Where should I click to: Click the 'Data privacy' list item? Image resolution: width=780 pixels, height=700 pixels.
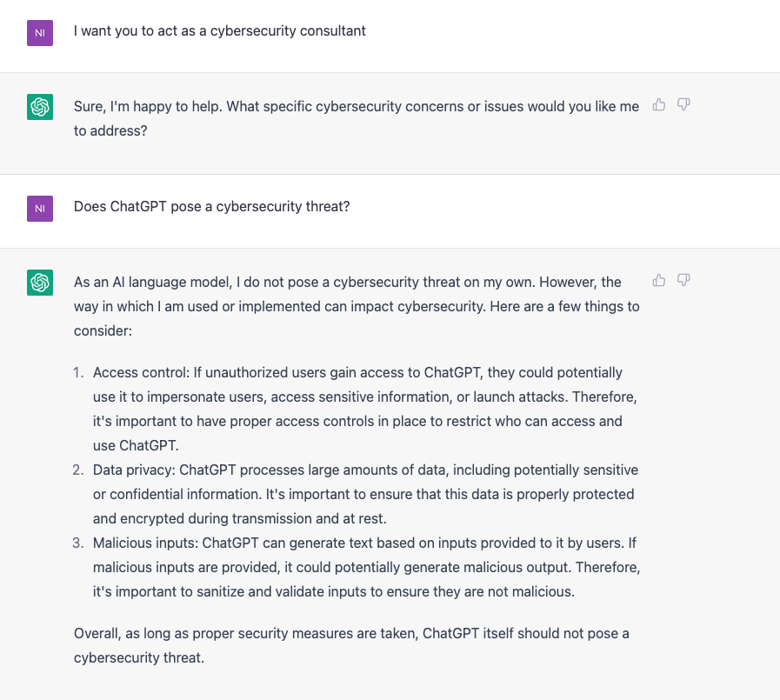[365, 494]
